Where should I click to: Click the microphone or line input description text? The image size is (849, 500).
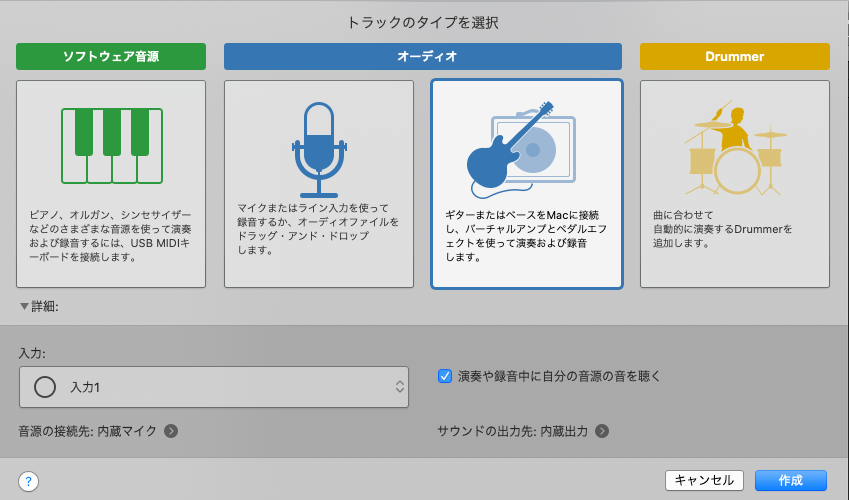318,229
